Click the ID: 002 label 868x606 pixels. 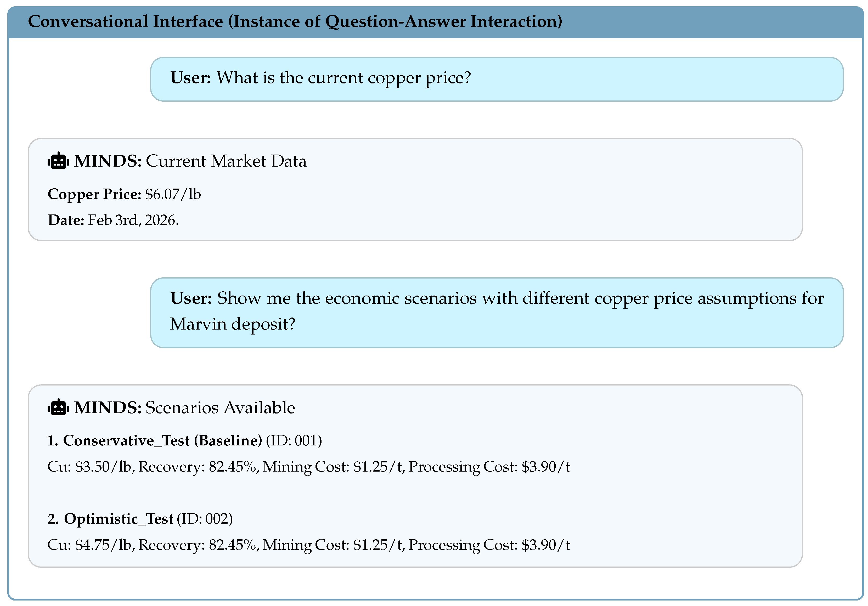point(205,519)
